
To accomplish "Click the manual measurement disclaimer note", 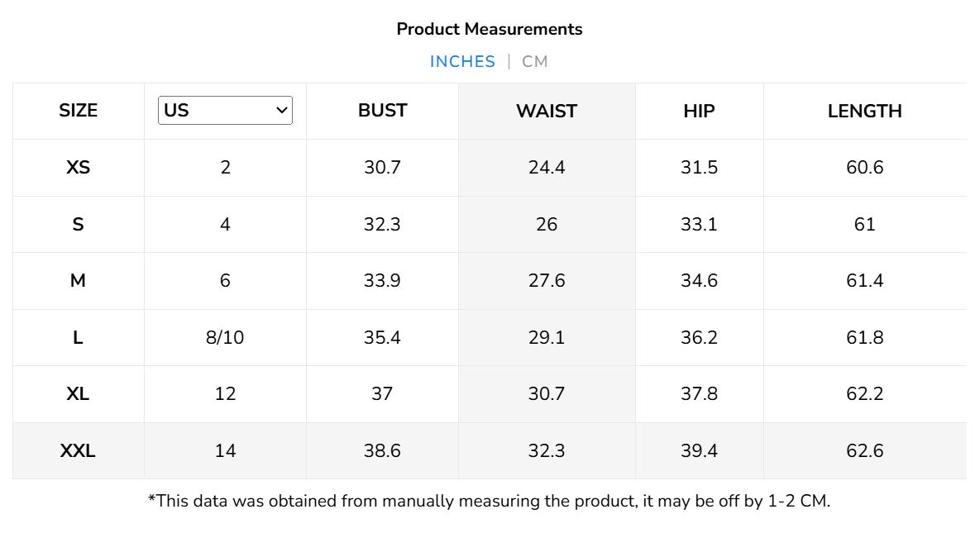I will click(x=489, y=501).
